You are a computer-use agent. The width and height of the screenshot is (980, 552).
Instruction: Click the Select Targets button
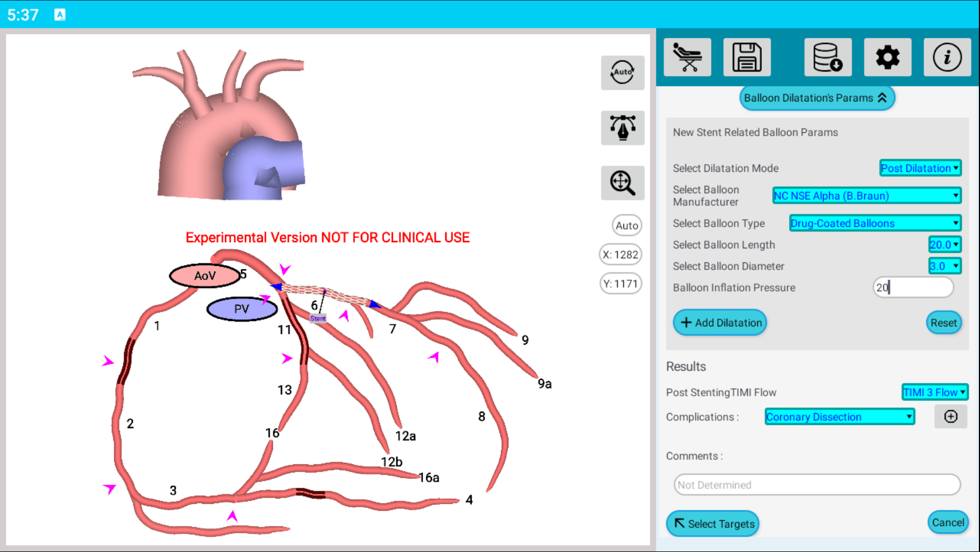(713, 524)
